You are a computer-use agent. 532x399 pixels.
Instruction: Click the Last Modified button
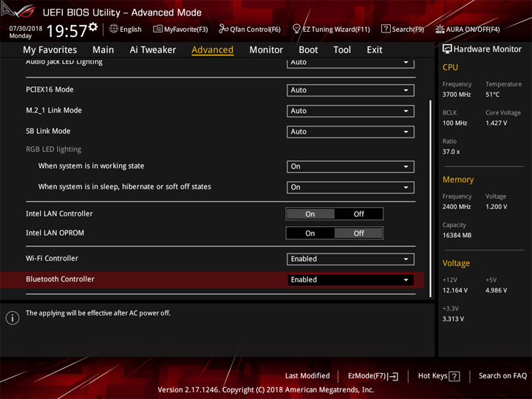pyautogui.click(x=307, y=376)
